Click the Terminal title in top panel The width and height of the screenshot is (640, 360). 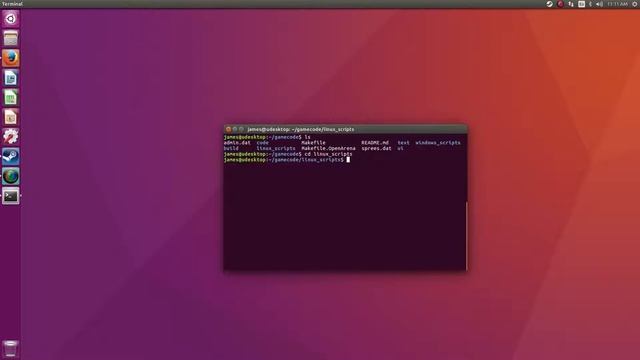(12, 4)
